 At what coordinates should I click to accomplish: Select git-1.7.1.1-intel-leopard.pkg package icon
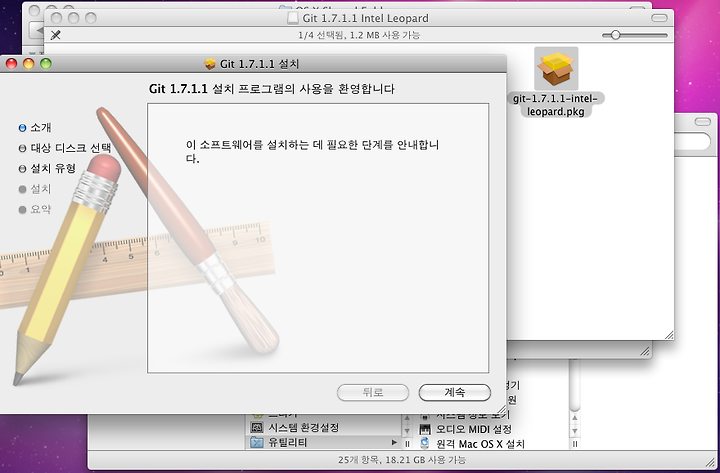coord(556,69)
